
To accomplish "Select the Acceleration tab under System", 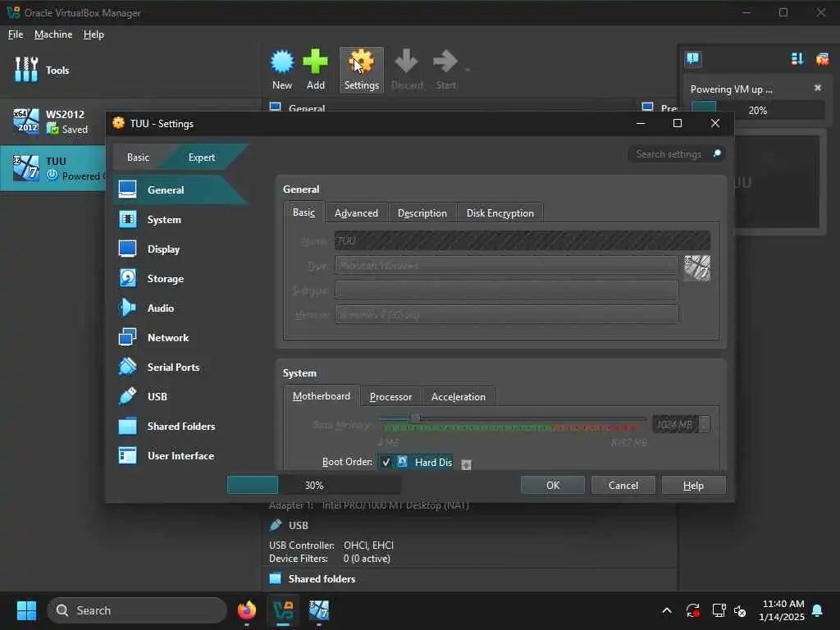I will pos(458,397).
